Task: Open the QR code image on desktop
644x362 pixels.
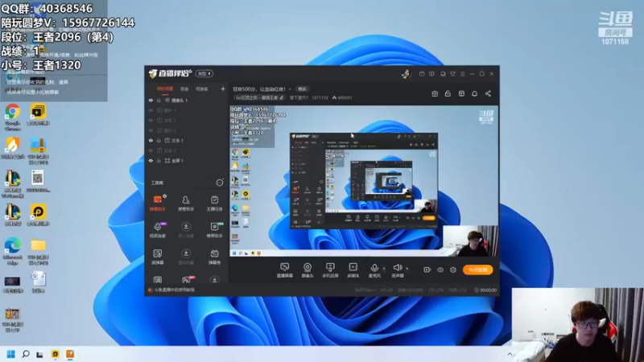Action: point(38,182)
